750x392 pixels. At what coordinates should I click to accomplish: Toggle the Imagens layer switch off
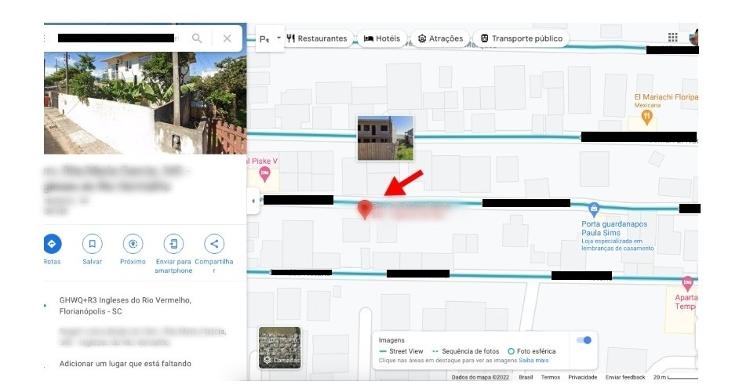tap(584, 340)
